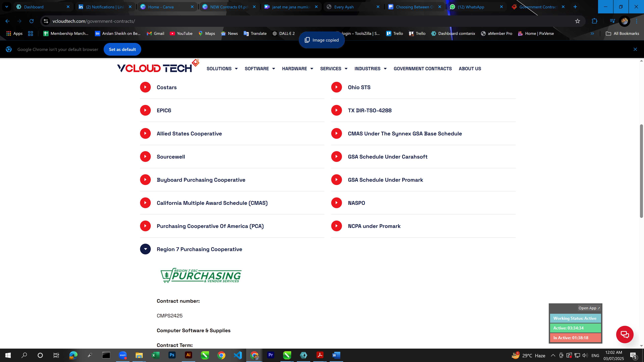This screenshot has height=362, width=644.
Task: Click the page vertical scrollbar thumb
Action: 641,171
